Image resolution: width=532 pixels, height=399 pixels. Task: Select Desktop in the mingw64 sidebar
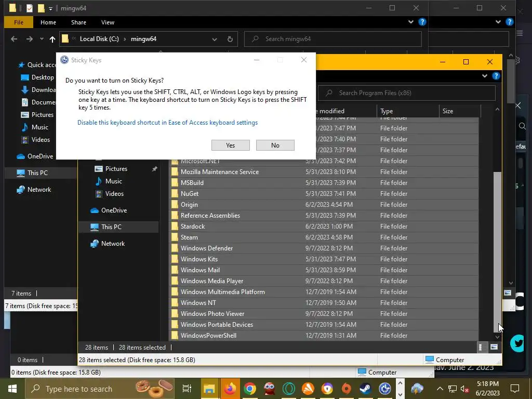37,77
